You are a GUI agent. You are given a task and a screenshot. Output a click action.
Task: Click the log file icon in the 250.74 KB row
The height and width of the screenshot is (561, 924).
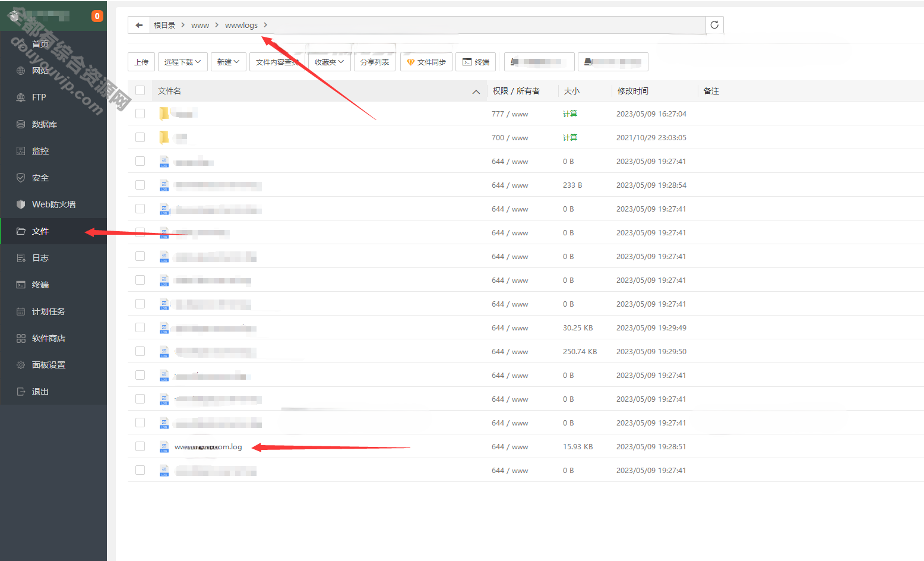pos(164,352)
